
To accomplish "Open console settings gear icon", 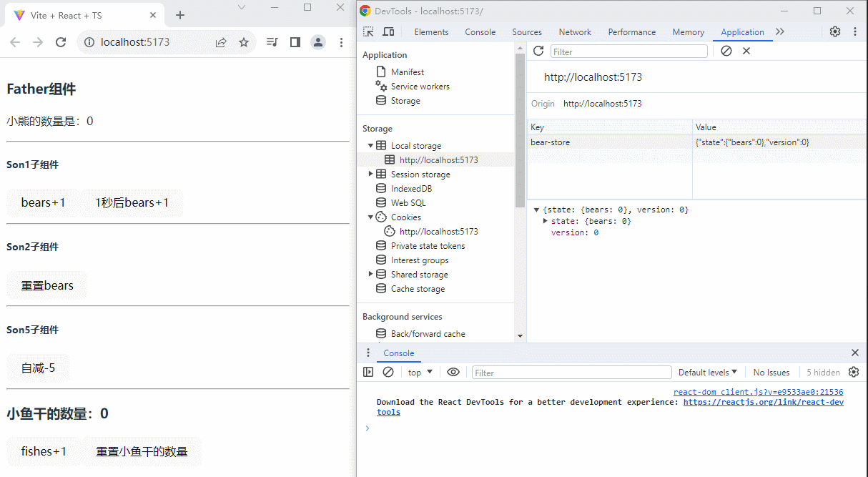I will click(x=853, y=372).
